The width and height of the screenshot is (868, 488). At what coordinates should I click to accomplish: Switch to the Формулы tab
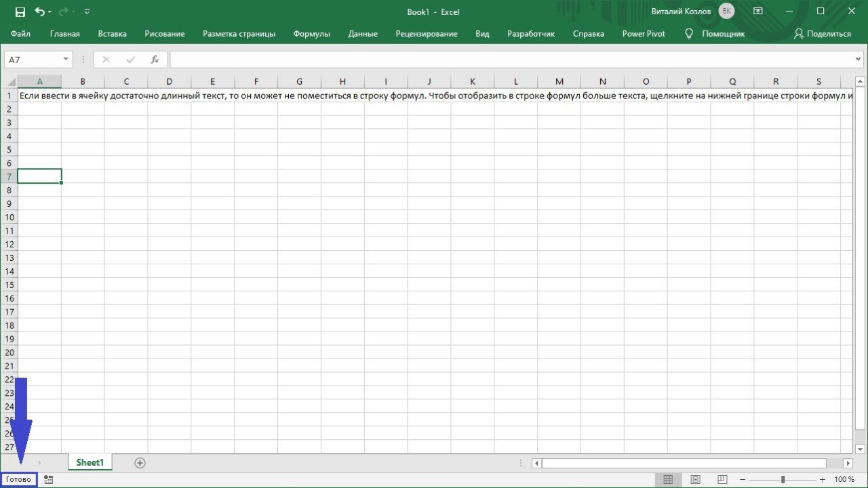312,34
